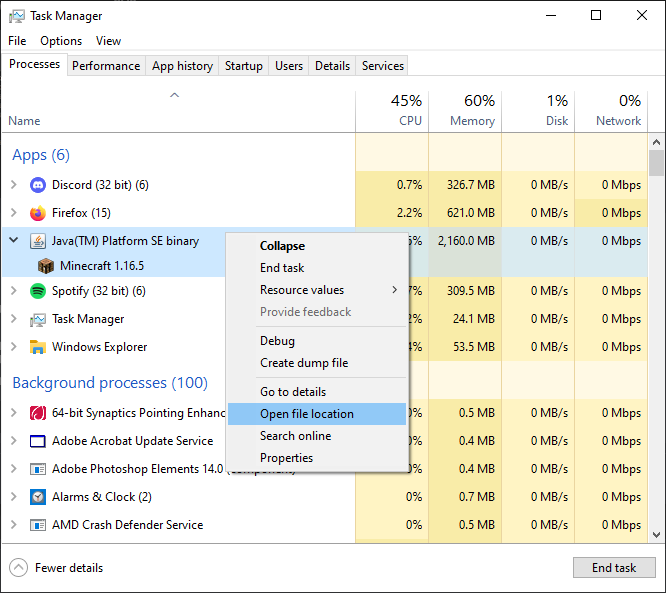
Task: Expand the Adobe Photoshop Elements row
Action: pos(14,469)
